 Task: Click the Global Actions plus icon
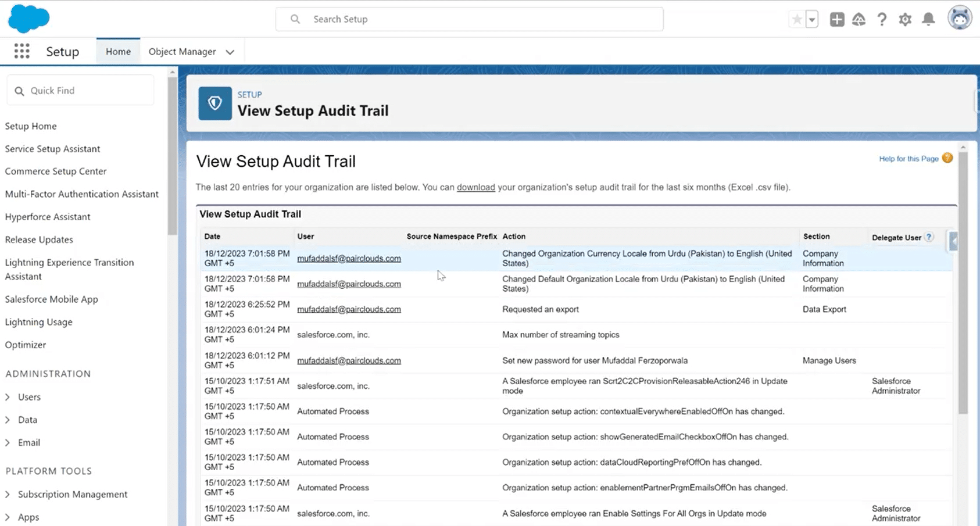pos(837,19)
